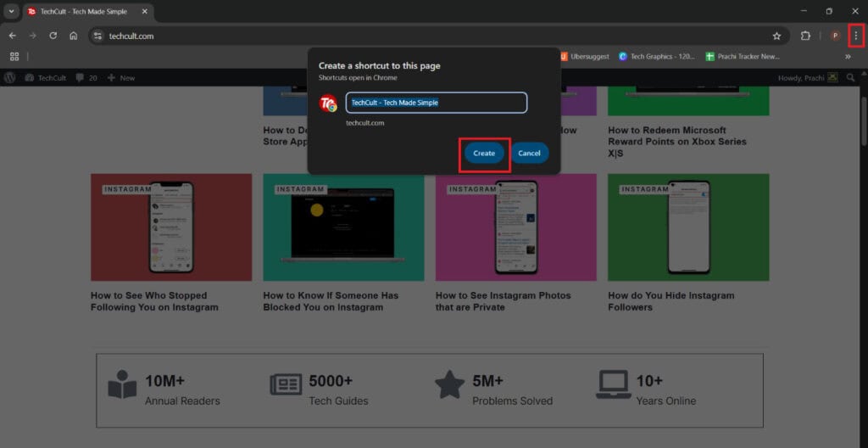Click the newspaper icon beside 5000+

pyautogui.click(x=287, y=384)
